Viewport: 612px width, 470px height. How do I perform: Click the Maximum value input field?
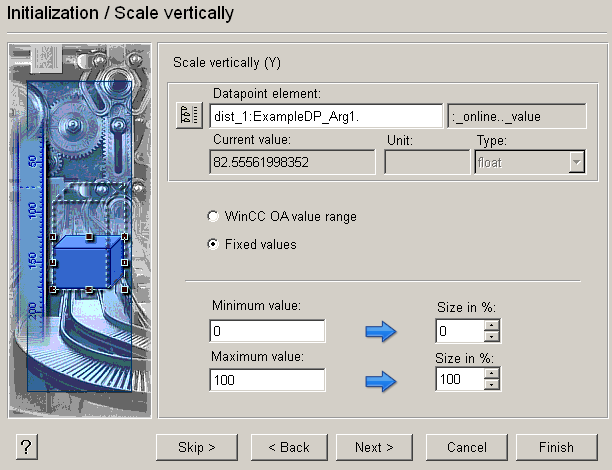(267, 380)
